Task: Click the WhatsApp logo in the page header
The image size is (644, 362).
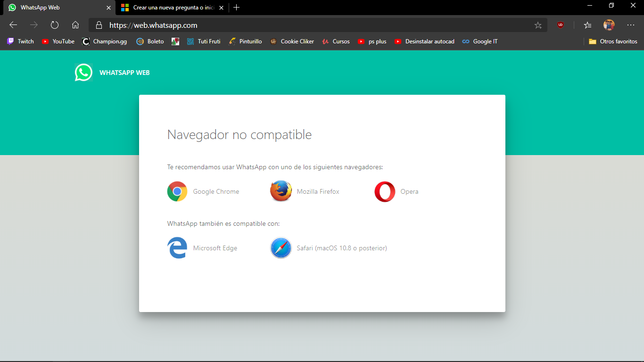Action: pyautogui.click(x=83, y=72)
